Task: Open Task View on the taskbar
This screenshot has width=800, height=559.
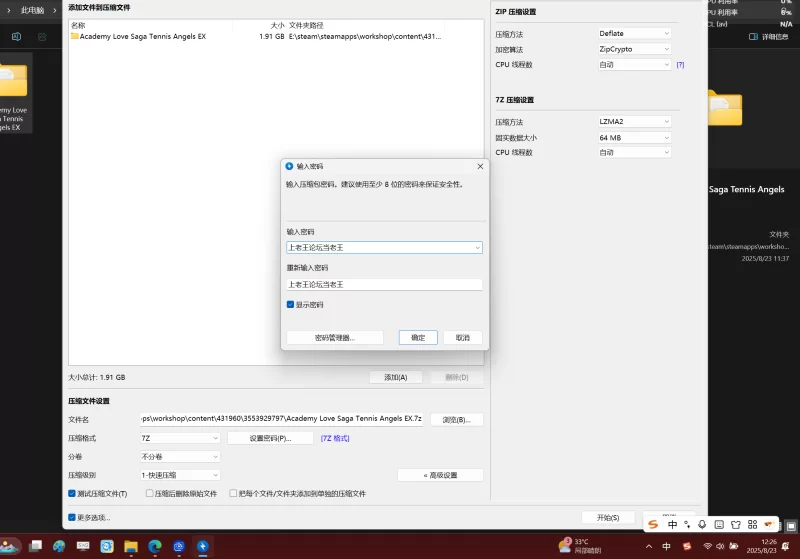Action: [35, 546]
